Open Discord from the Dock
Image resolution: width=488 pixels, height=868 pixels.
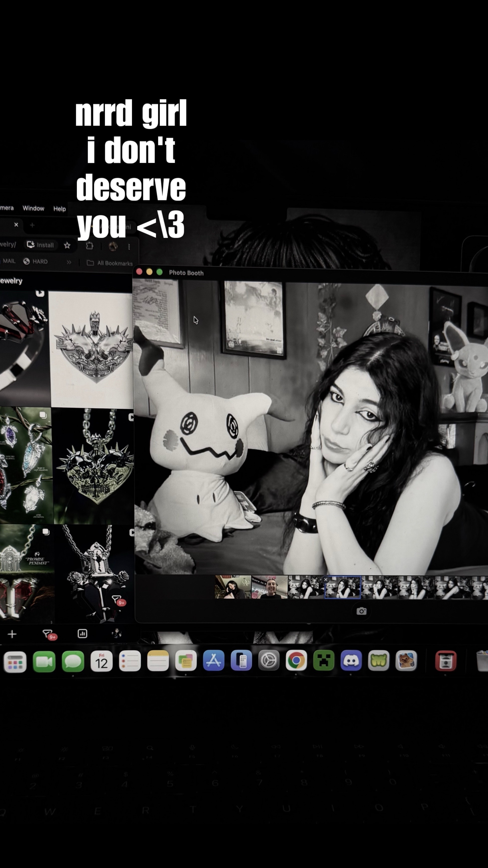point(351,660)
